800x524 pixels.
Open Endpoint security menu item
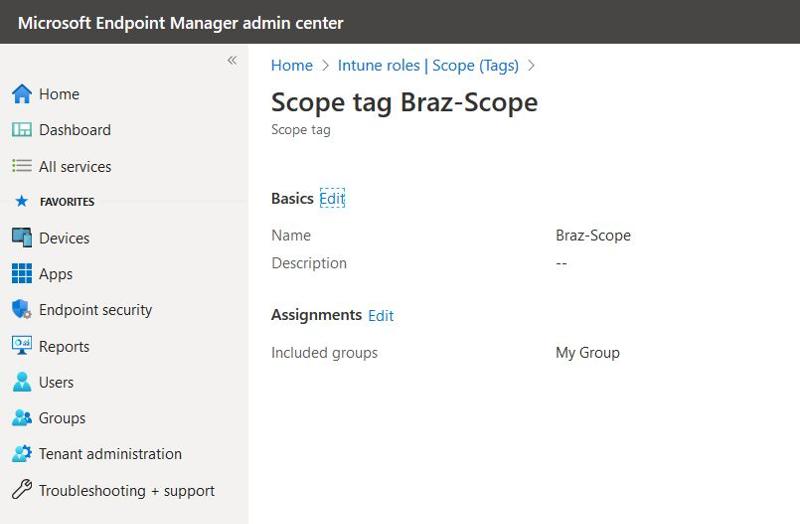[x=95, y=310]
